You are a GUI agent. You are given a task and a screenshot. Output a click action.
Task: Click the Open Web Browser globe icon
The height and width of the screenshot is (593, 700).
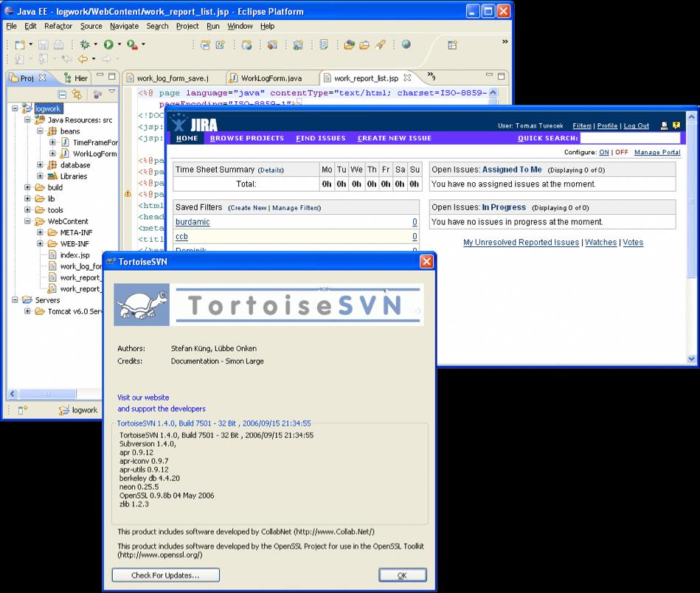point(406,44)
